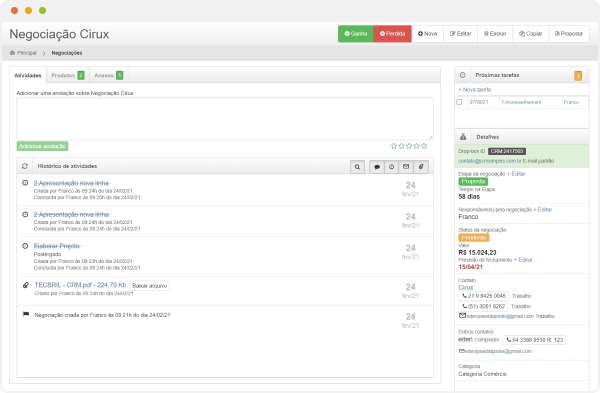Click the paperclip icon beside TECBRIL file
Image resolution: width=600 pixels, height=393 pixels.
(26, 285)
